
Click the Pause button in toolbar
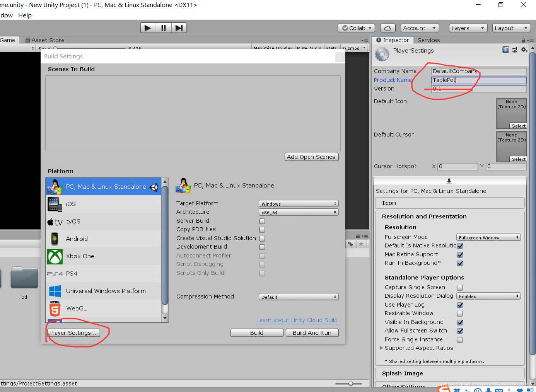(164, 28)
